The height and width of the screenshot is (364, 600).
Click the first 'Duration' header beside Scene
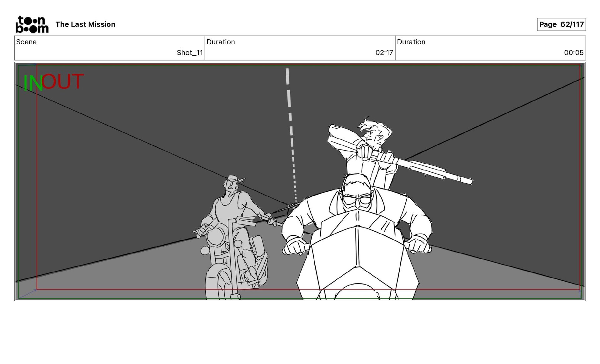coord(221,42)
